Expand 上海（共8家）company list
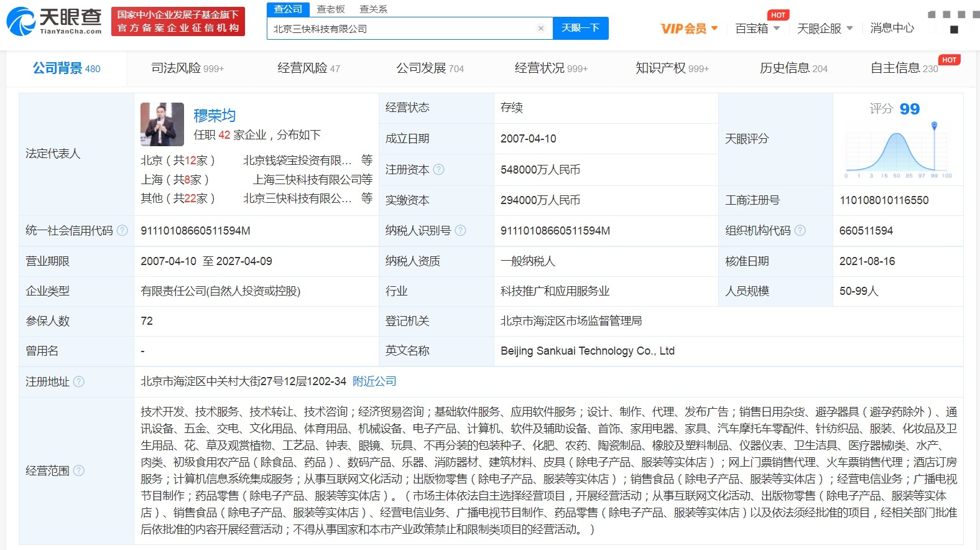This screenshot has width=980, height=550. coord(175,180)
